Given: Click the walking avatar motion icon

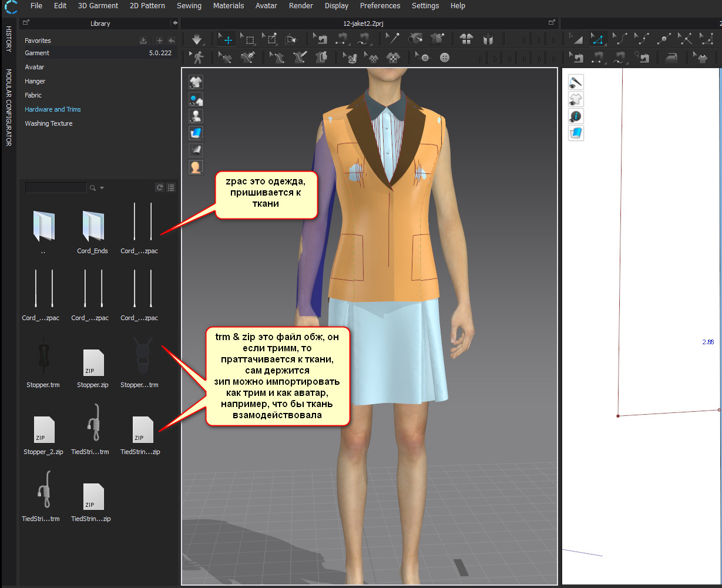Looking at the screenshot, I should click(x=197, y=58).
